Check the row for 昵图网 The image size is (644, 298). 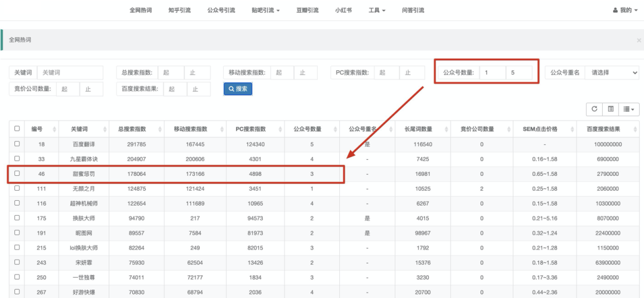[17, 232]
